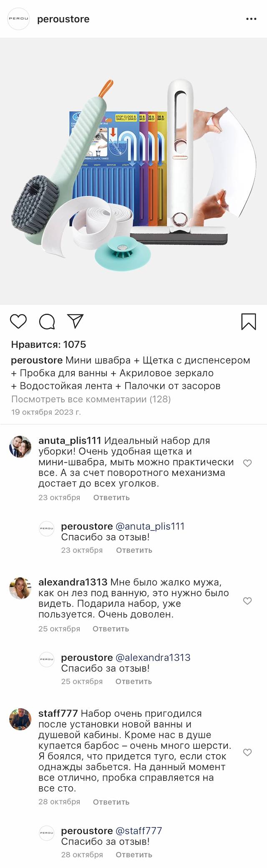The image size is (267, 868).
Task: Like the comment by alexandra1313
Action: [x=247, y=601]
